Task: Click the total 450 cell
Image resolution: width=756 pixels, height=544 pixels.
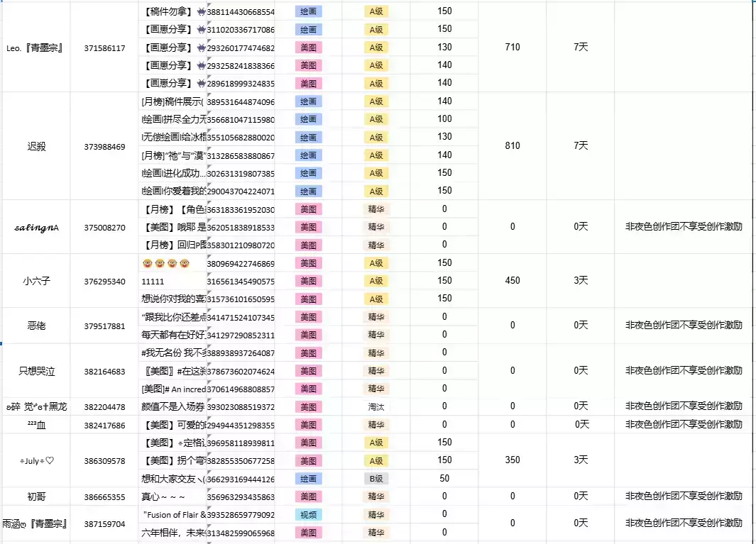Action: [x=513, y=280]
